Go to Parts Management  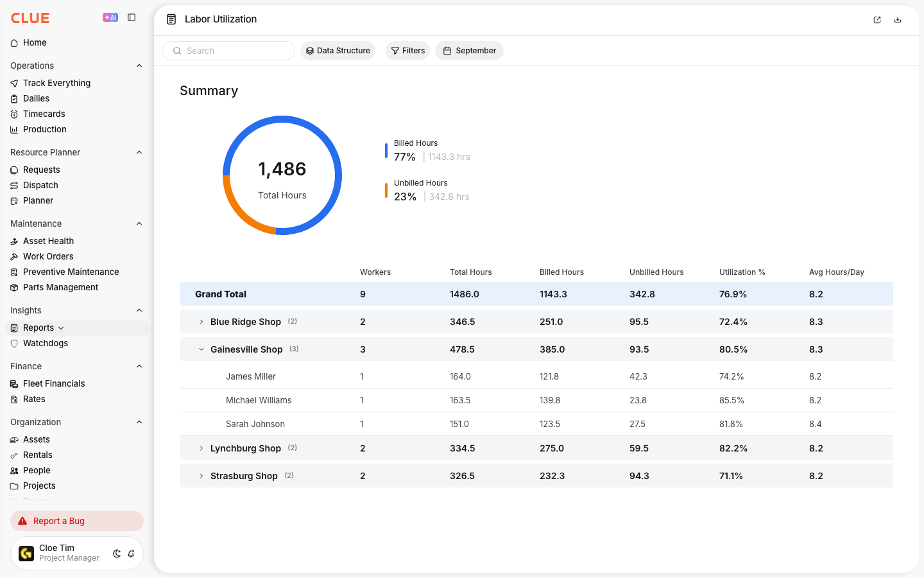coord(60,287)
